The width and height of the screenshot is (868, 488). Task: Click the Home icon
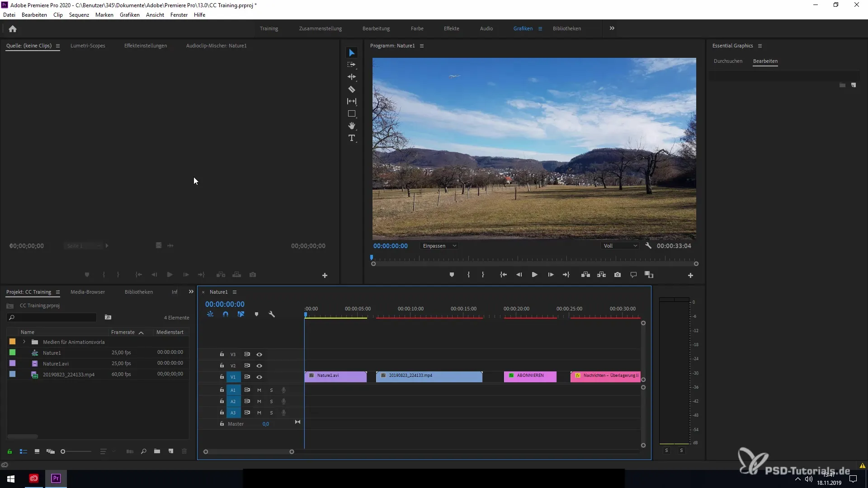(13, 28)
